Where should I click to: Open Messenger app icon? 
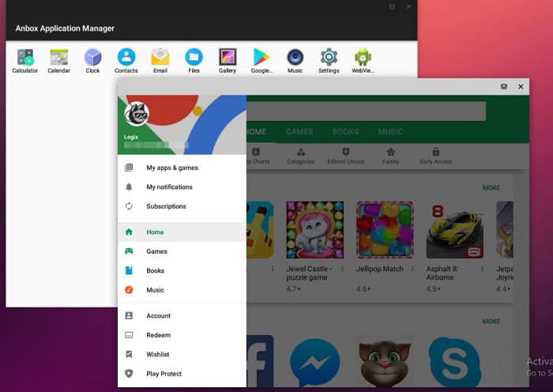(315, 362)
